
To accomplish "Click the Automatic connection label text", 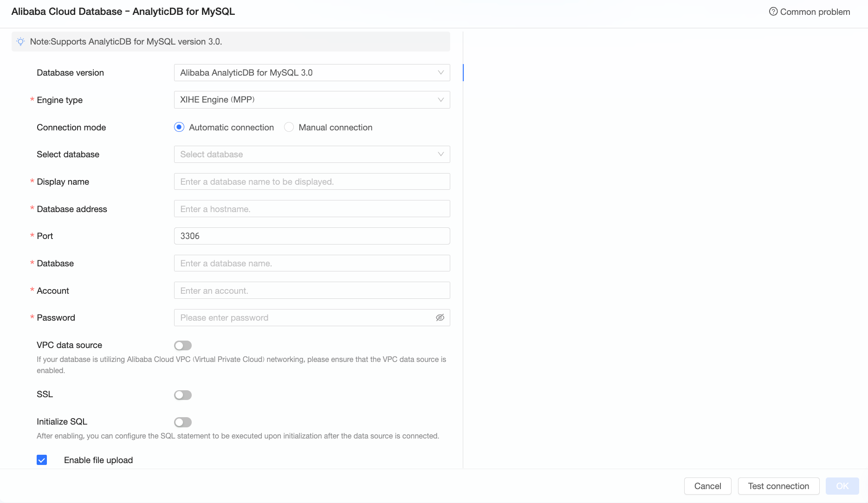I will pos(231,127).
